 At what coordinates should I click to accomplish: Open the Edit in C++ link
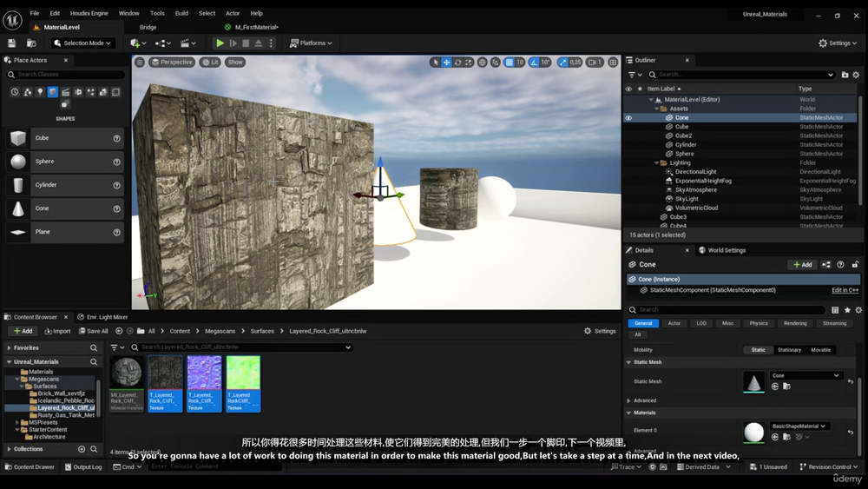[x=845, y=290]
